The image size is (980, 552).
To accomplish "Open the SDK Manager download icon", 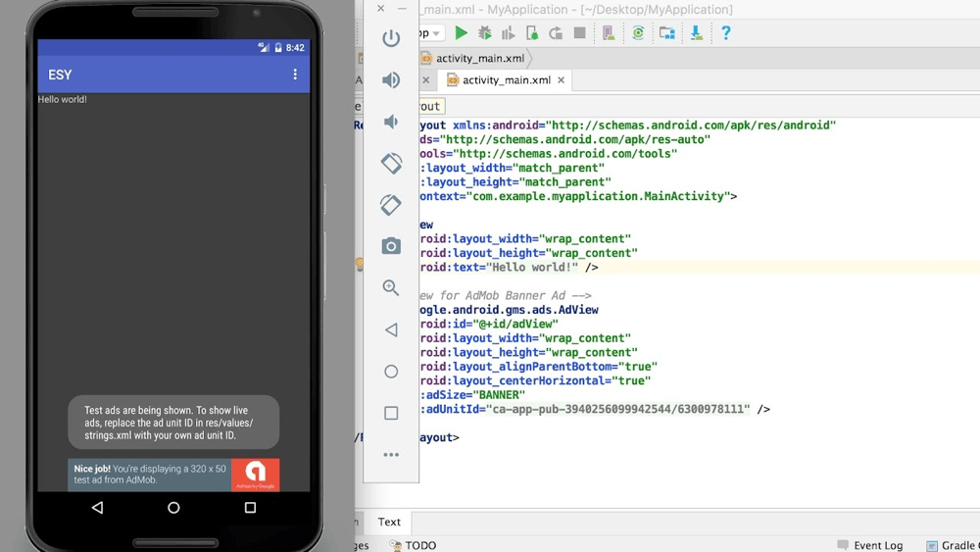I will pos(696,33).
